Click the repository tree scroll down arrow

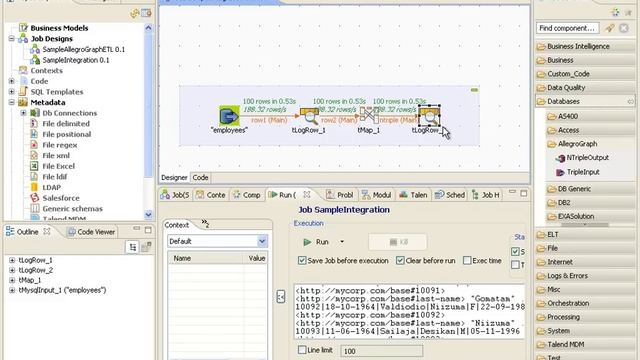[149, 214]
